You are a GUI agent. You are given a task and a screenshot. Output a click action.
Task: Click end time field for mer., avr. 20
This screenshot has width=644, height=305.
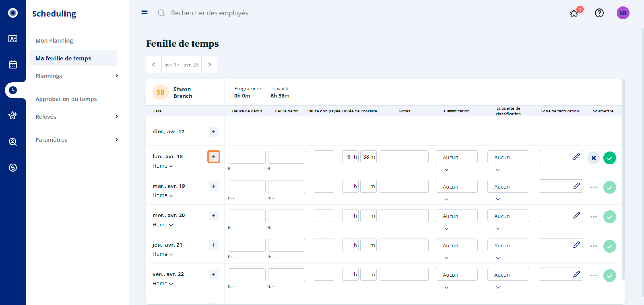[x=286, y=216]
